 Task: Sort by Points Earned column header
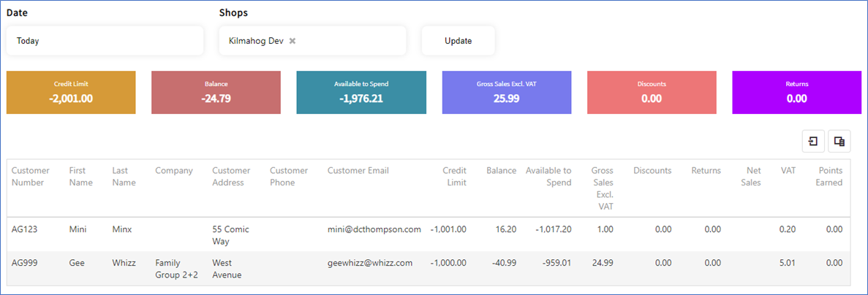coord(829,176)
